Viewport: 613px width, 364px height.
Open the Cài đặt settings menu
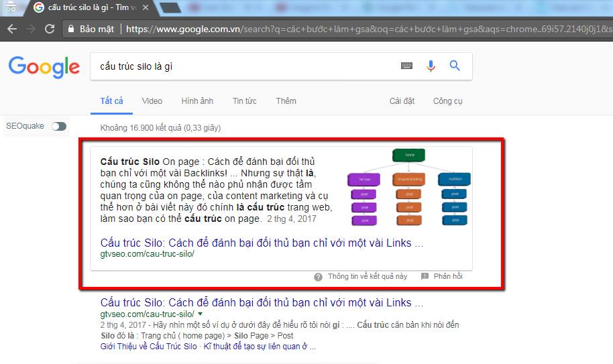click(402, 101)
